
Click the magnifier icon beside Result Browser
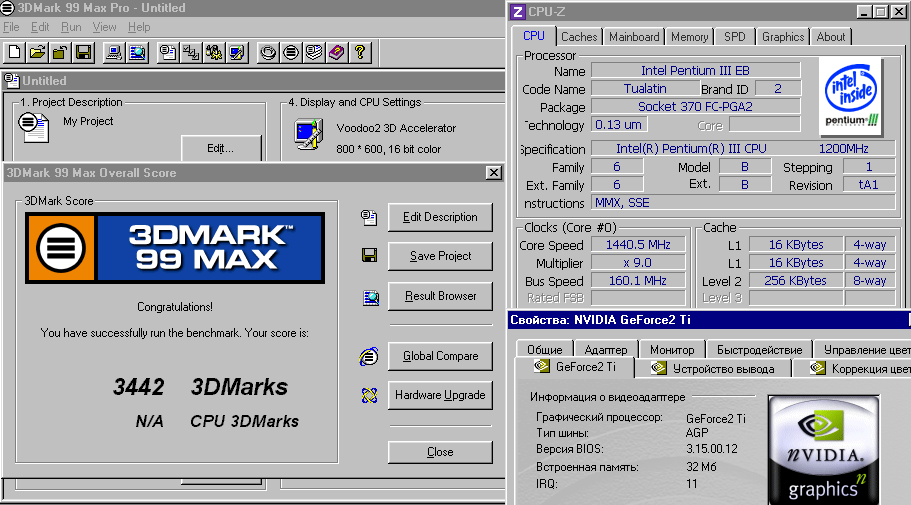pyautogui.click(x=371, y=298)
